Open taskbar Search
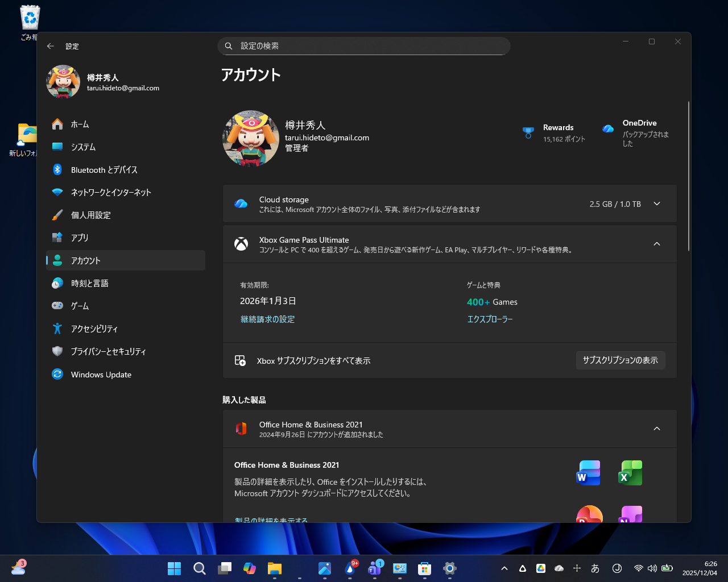Viewport: 728px width, 582px height. 199,568
